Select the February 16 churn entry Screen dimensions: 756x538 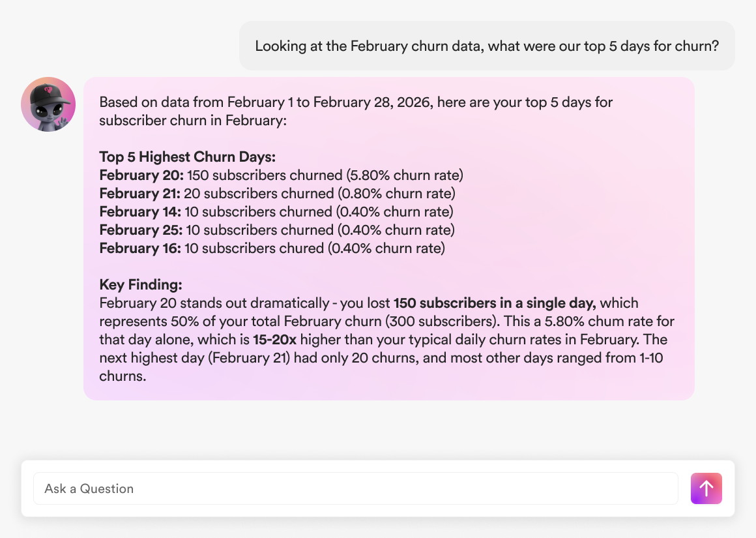pos(272,248)
